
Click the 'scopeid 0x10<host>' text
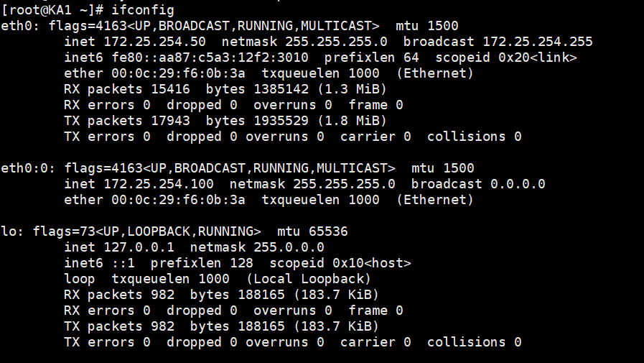340,263
